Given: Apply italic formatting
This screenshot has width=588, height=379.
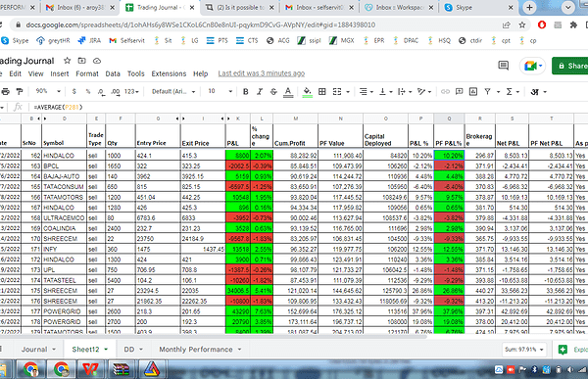Looking at the screenshot, I should (x=260, y=91).
